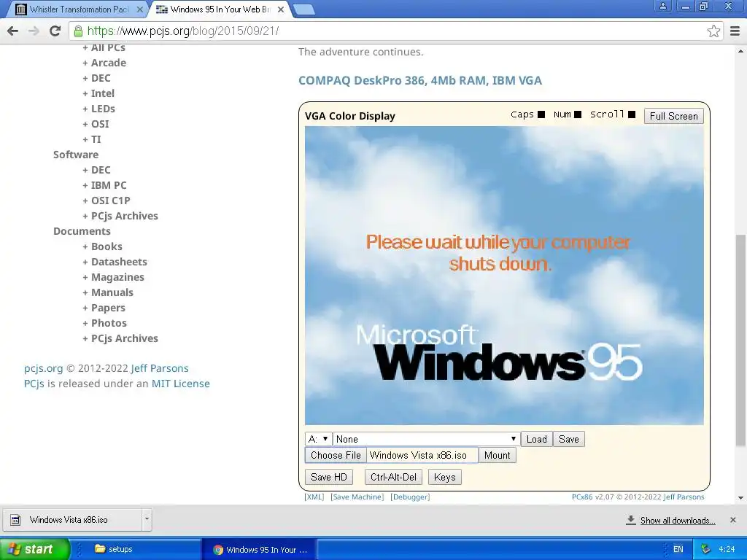Click the Documents section heading
Screen dimensions: 747x560
(82, 231)
